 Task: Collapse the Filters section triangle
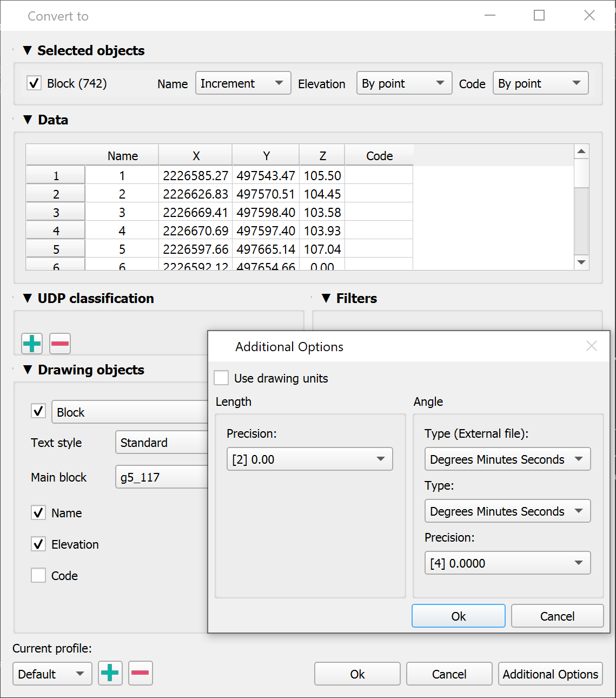(326, 298)
